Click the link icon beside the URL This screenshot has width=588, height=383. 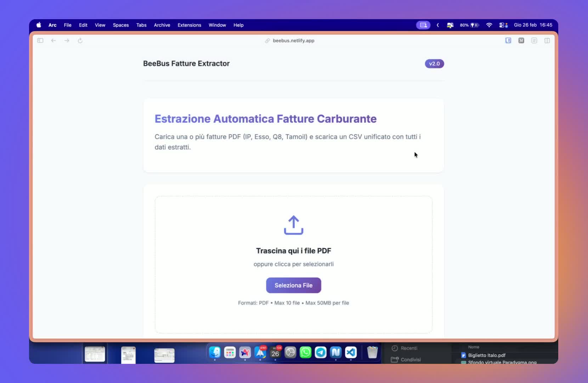[267, 41]
